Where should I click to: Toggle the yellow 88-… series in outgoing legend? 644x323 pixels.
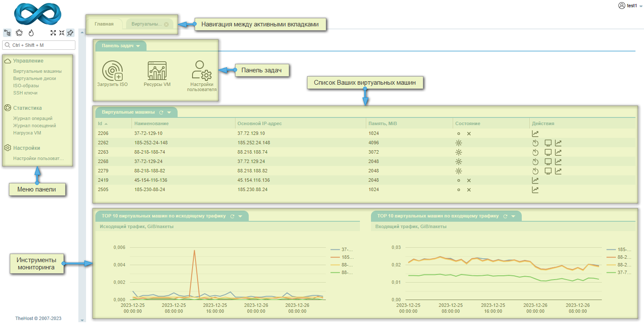click(x=342, y=265)
